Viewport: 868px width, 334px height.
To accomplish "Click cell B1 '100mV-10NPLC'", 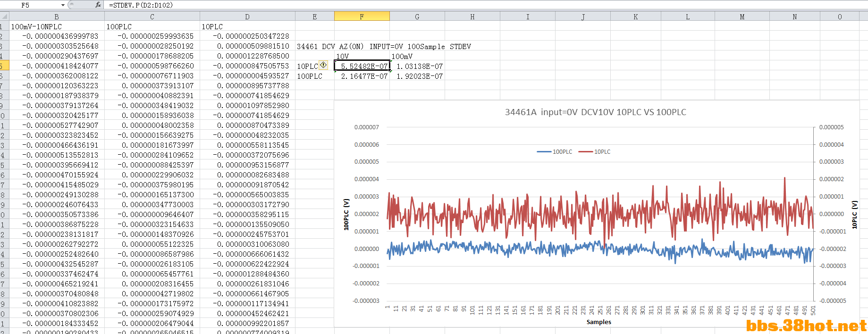I will point(57,26).
